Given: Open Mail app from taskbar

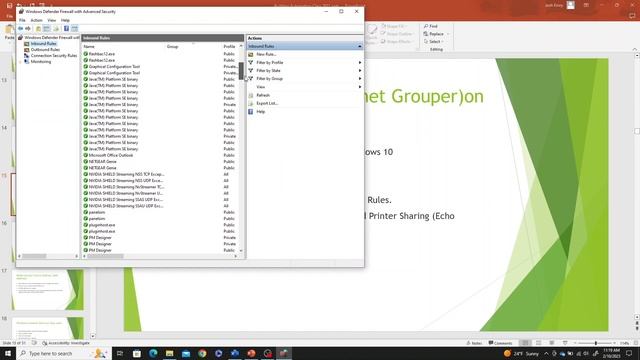Looking at the screenshot, I should pos(186,353).
